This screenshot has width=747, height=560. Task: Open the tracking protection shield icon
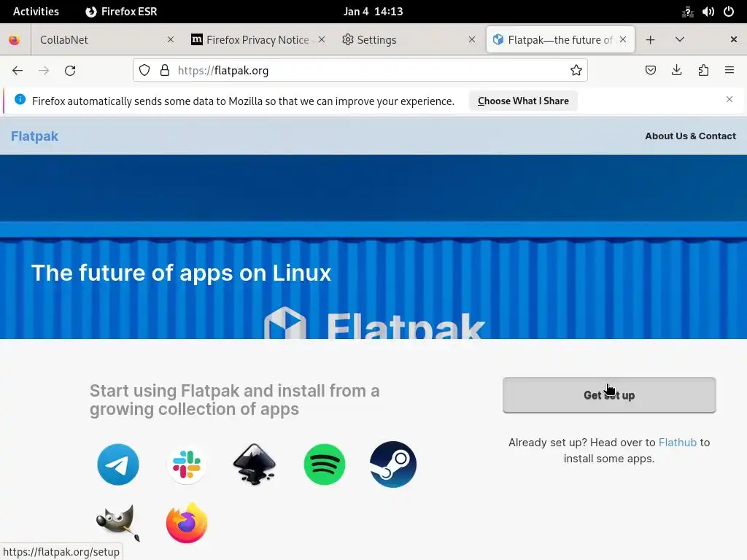(x=144, y=71)
